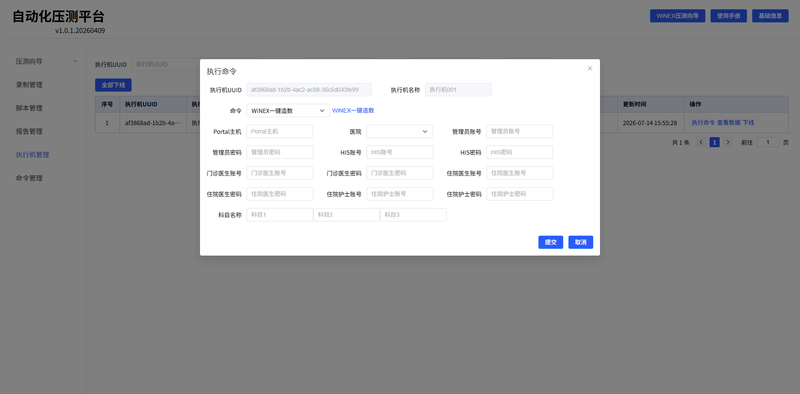Focus the 前往 page number input
The width and height of the screenshot is (800, 394).
768,142
